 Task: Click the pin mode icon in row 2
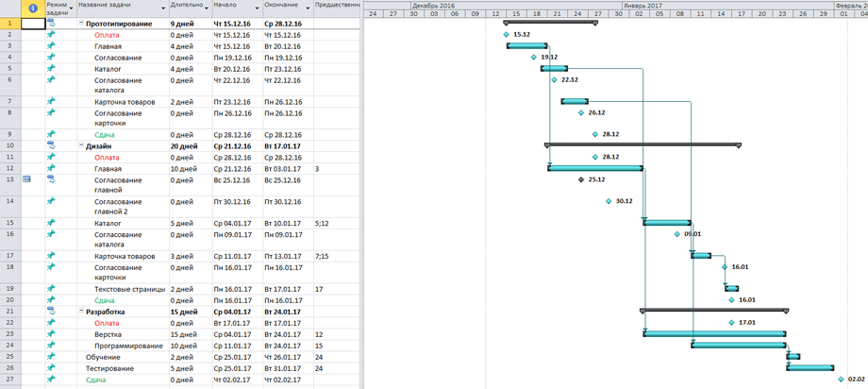pos(51,34)
